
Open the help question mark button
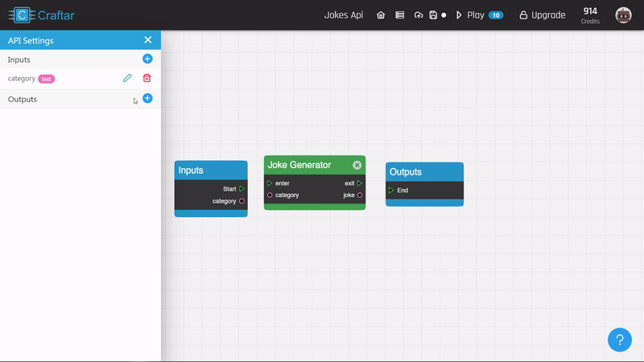[619, 339]
